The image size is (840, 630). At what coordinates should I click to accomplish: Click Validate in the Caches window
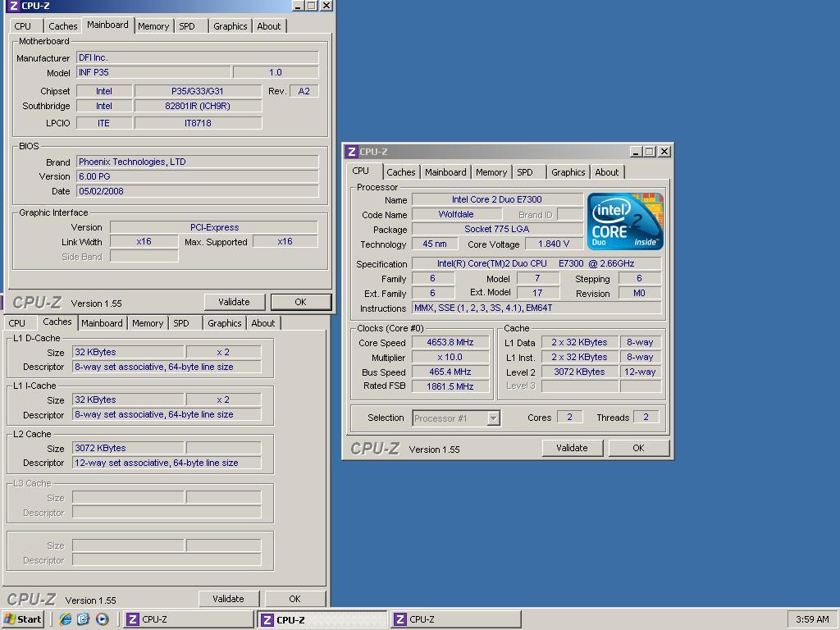[x=228, y=599]
